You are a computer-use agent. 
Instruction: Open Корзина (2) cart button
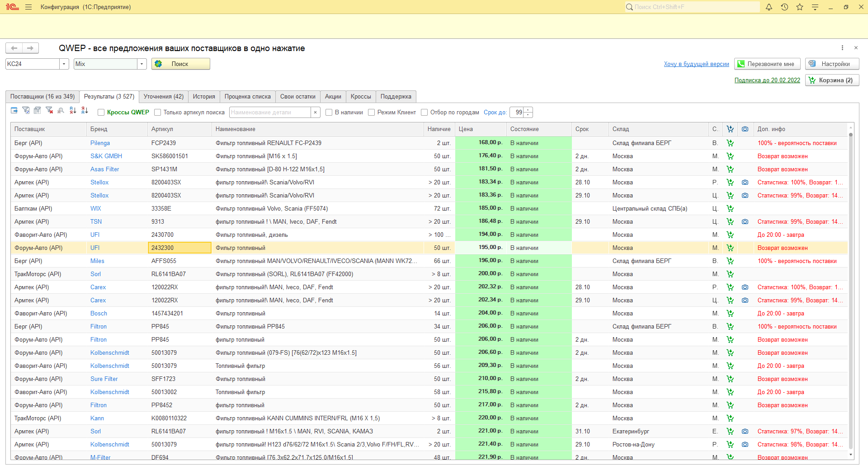coord(832,80)
